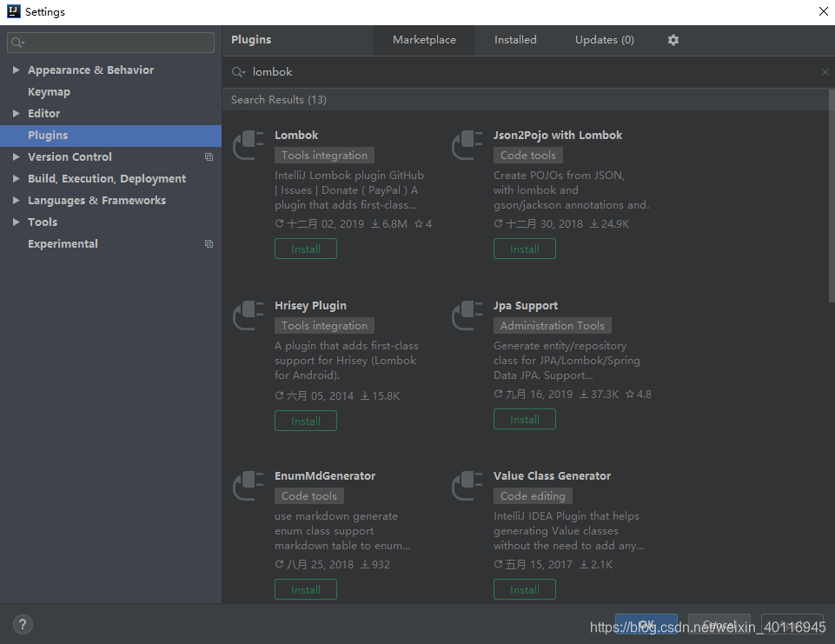Switch to the Installed tab
Screen dimensions: 835x644
pos(515,40)
